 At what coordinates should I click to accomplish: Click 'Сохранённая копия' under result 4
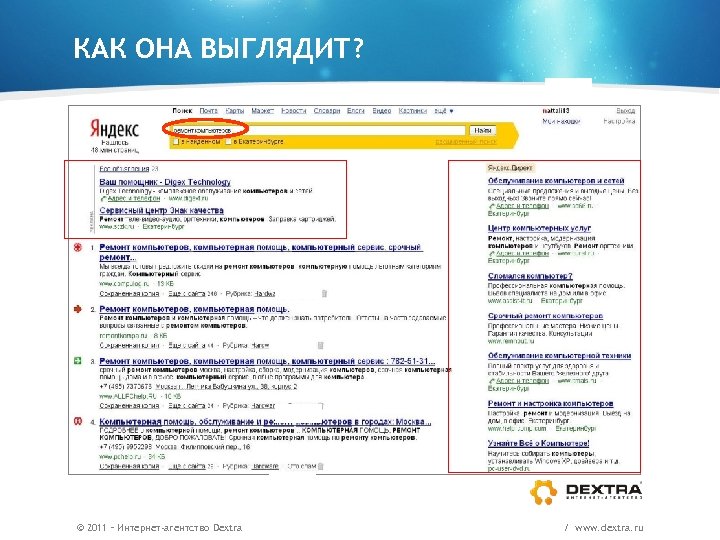click(x=129, y=466)
